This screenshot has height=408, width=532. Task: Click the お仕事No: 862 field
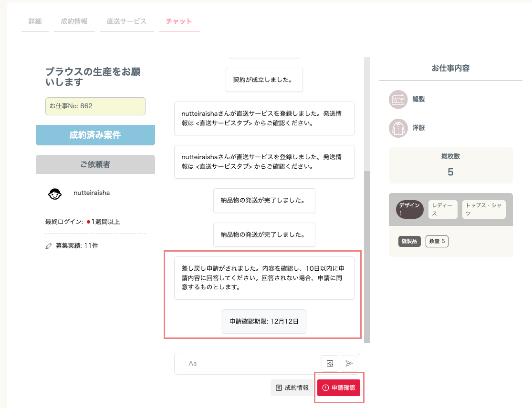[95, 106]
